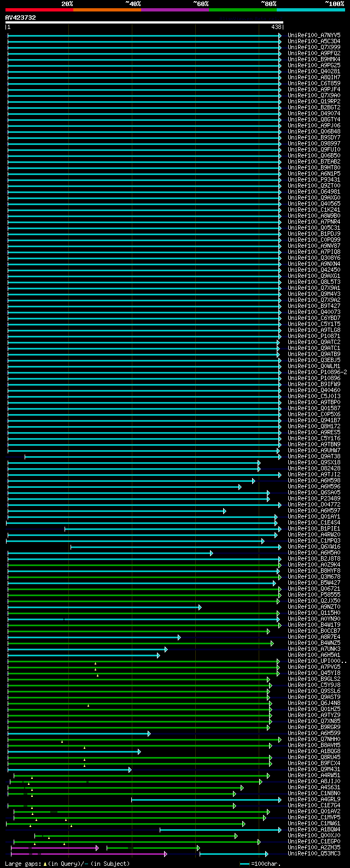Select label UniRef100_Q9FUI0
The height and width of the screenshot is (868, 350).
coord(314,149)
